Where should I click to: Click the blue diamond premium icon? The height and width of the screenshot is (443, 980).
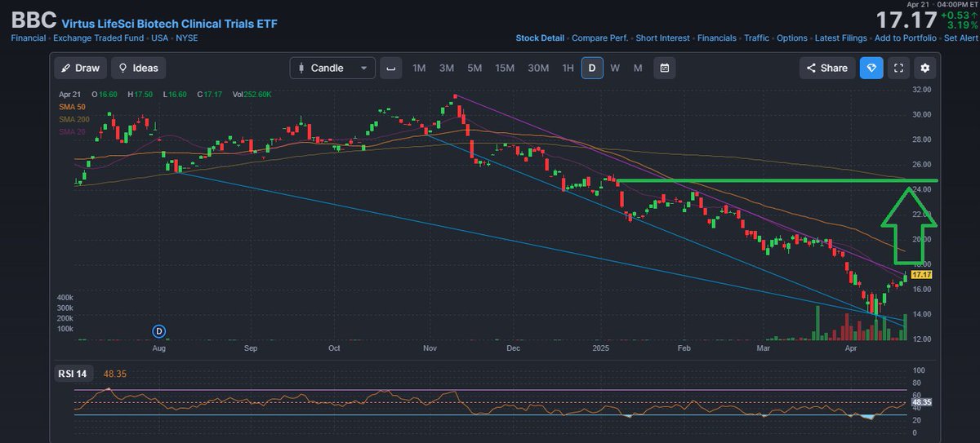tap(871, 68)
